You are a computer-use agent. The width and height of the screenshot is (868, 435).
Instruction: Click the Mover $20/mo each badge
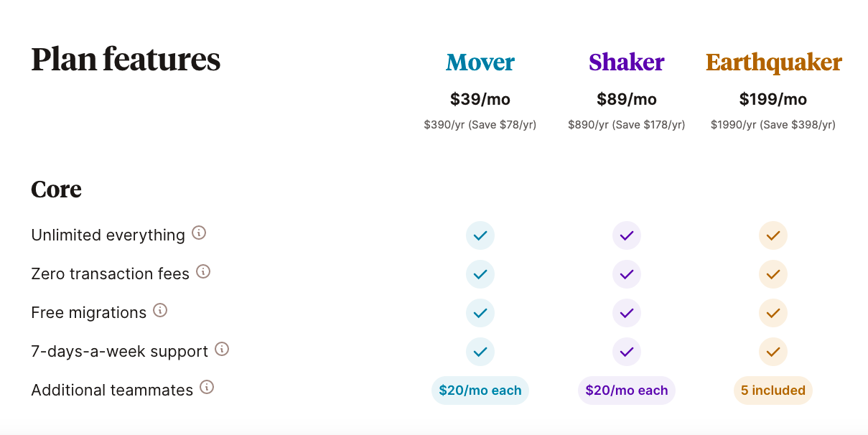[x=480, y=390]
